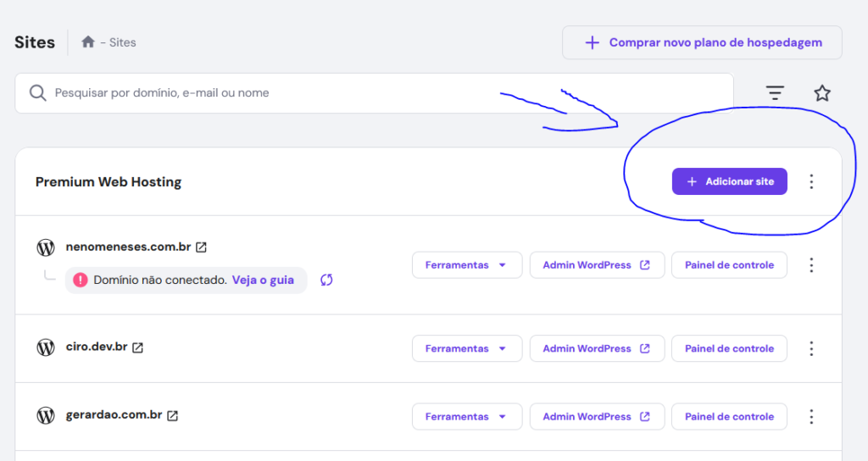Expand Ferramentas dropdown for ciro.dev.br
This screenshot has width=868, height=461.
click(x=465, y=348)
